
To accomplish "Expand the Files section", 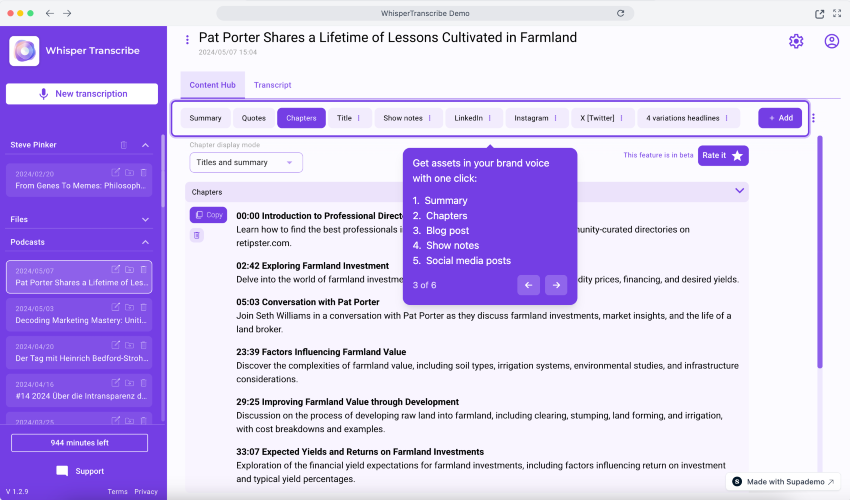I will tap(145, 220).
